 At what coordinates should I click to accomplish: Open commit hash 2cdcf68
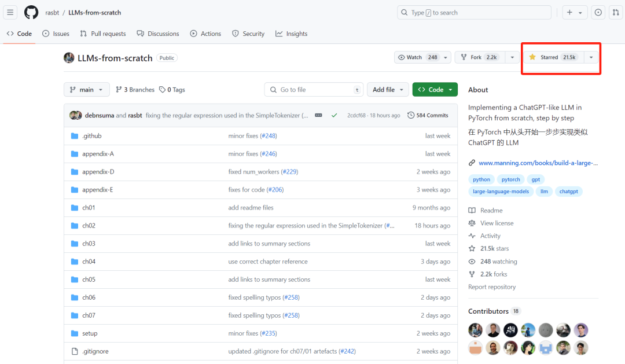pyautogui.click(x=356, y=116)
